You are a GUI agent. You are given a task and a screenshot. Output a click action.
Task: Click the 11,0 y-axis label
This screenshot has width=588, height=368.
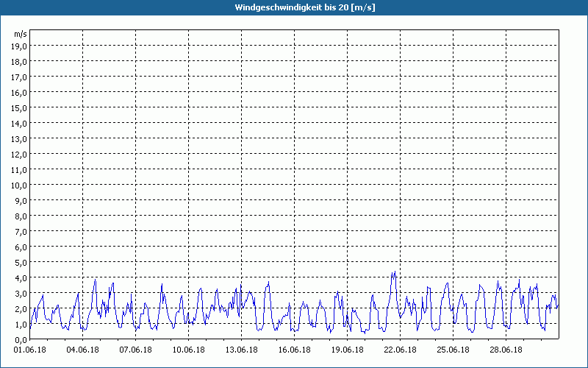click(21, 170)
